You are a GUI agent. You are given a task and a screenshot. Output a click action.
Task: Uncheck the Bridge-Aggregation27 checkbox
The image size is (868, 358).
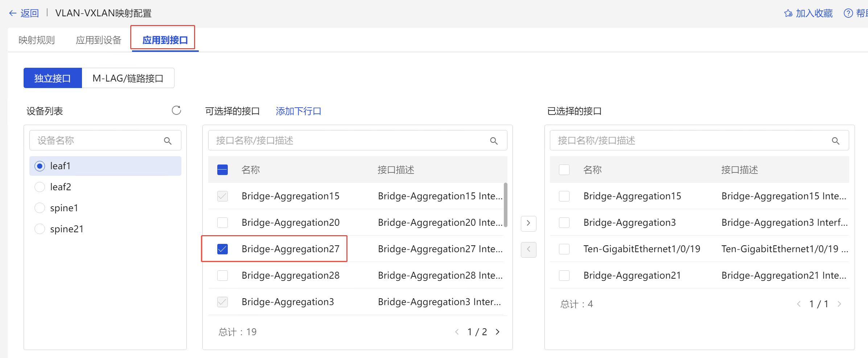pyautogui.click(x=222, y=249)
